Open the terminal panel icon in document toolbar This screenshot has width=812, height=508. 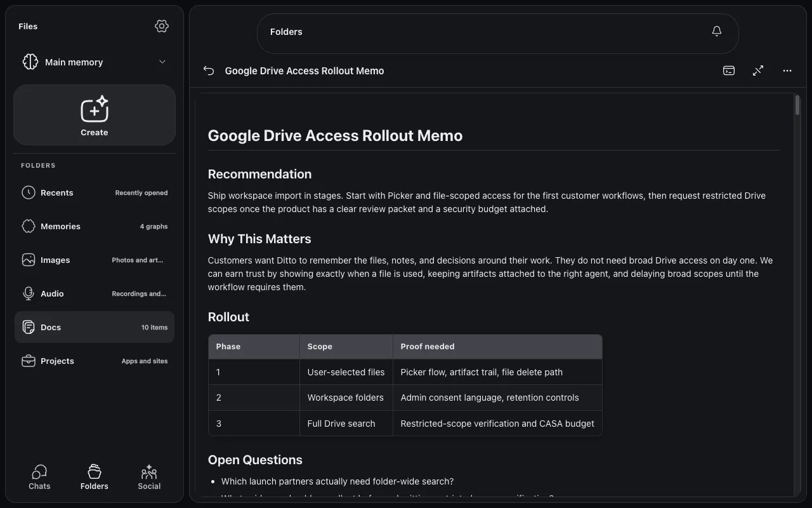click(729, 70)
